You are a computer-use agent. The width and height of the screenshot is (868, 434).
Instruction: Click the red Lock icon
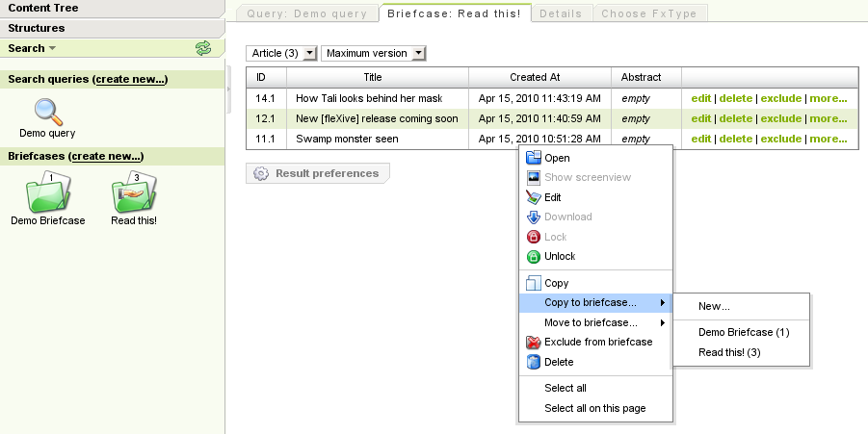[x=533, y=237]
